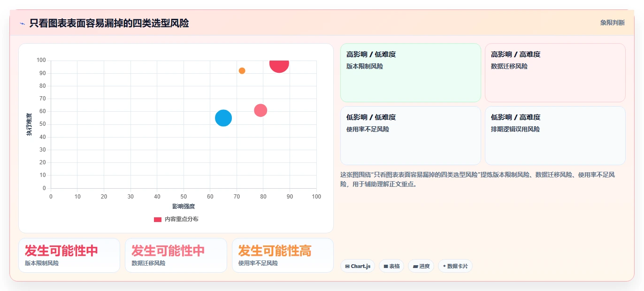Screen dimensions: 644x291
Task: Select the Chart.js tag chip
Action: 358,266
